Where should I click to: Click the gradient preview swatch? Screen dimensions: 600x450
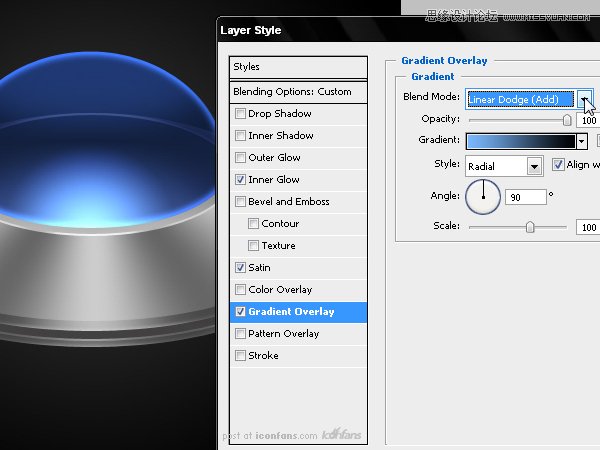(519, 141)
